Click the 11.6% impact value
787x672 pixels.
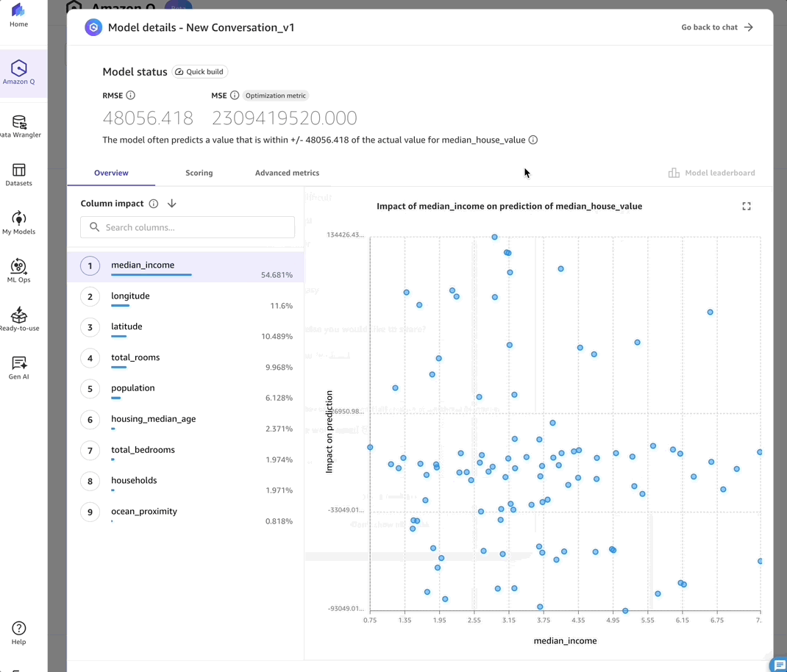point(281,306)
